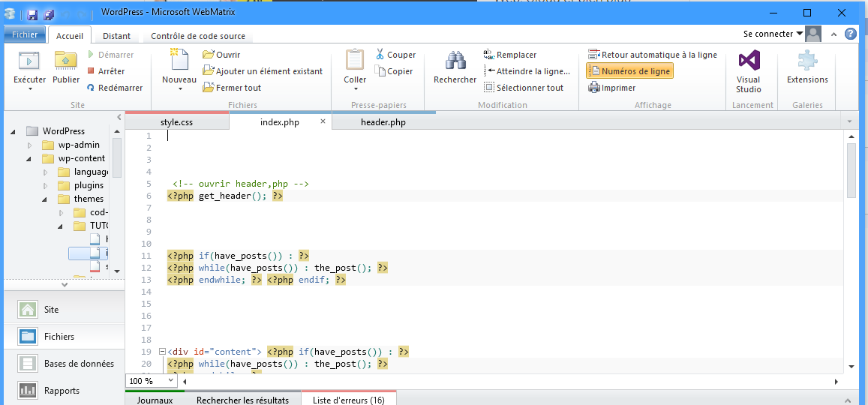Switch to the Distant ribbon tab

(x=117, y=36)
